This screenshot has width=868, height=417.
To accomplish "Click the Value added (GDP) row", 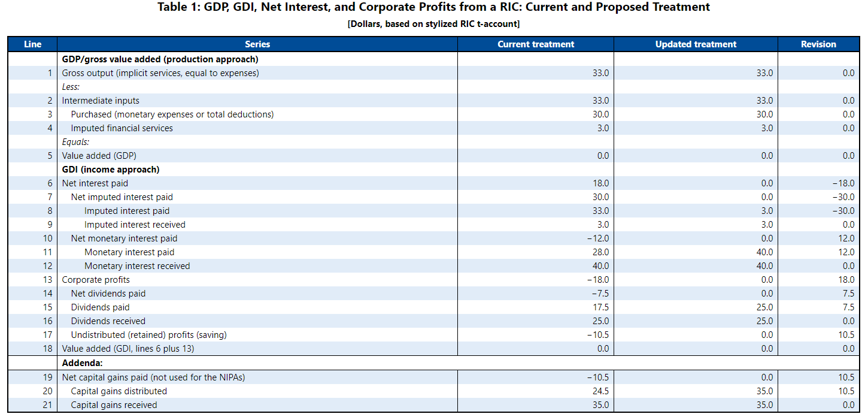I will click(97, 155).
